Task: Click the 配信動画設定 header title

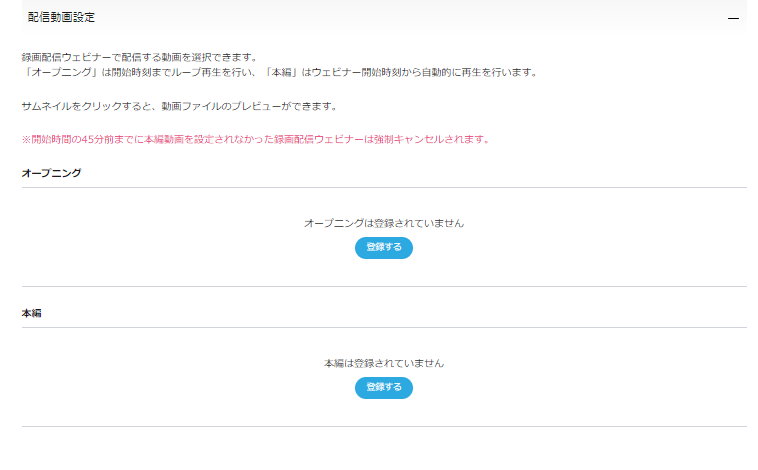Action: (x=61, y=17)
